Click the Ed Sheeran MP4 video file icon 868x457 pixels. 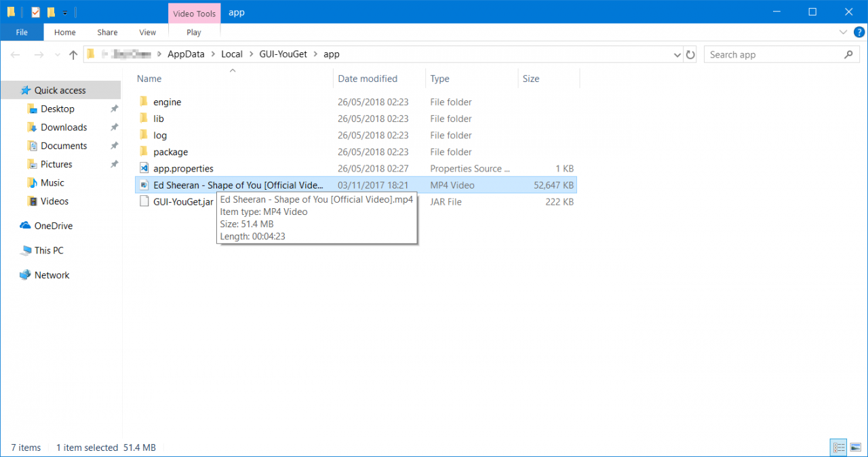click(144, 185)
